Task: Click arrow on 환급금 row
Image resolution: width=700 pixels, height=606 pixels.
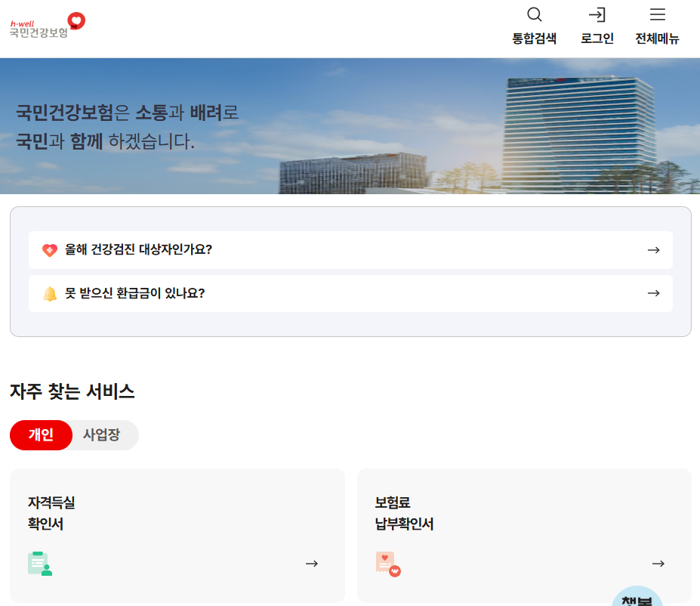Action: (654, 293)
